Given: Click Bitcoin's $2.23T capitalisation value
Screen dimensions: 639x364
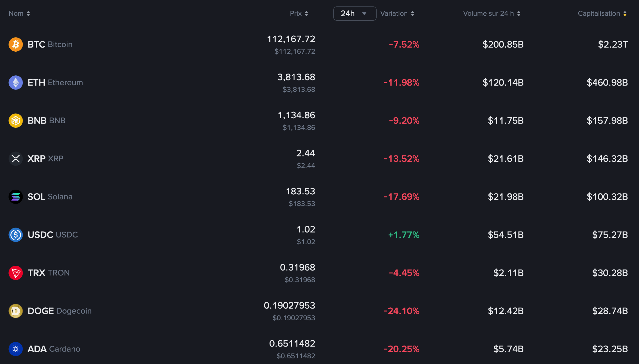Looking at the screenshot, I should click(x=613, y=44).
